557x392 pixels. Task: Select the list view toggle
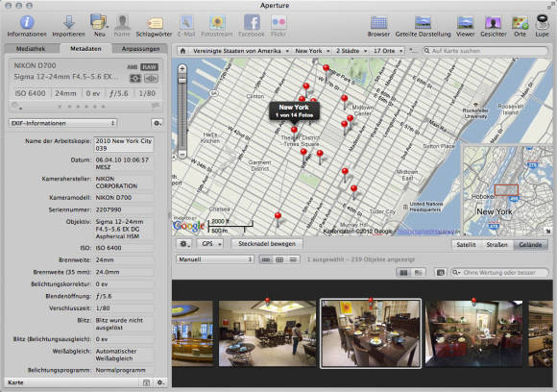click(293, 259)
